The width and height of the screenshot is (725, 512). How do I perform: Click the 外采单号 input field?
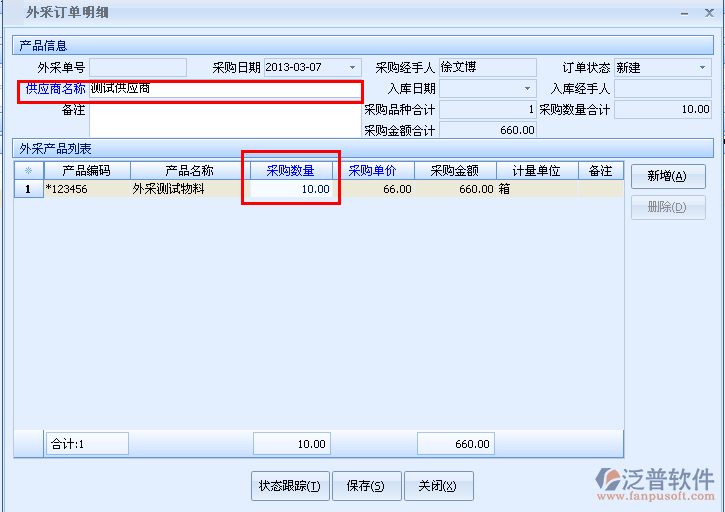pos(138,68)
